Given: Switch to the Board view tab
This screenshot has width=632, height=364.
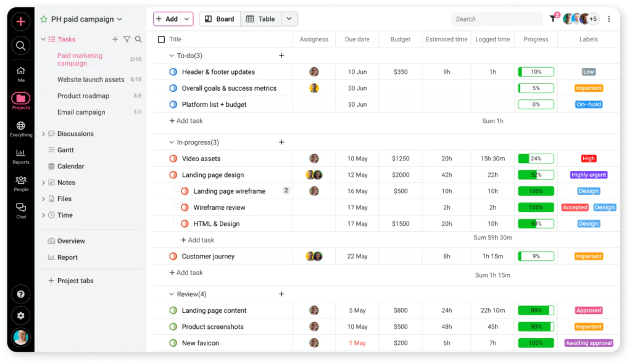Looking at the screenshot, I should point(219,19).
